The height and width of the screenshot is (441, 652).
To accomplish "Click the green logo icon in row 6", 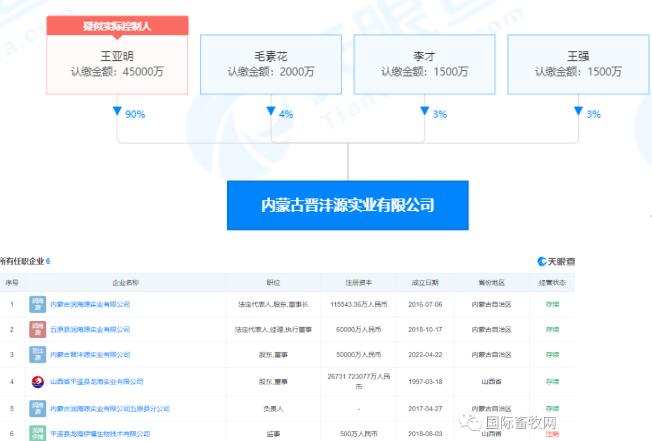I will pos(37,434).
